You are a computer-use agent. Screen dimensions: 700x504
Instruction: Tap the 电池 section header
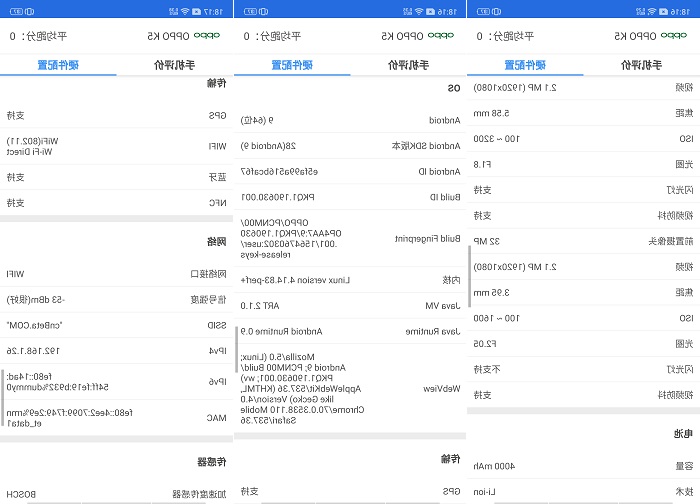coord(683,433)
